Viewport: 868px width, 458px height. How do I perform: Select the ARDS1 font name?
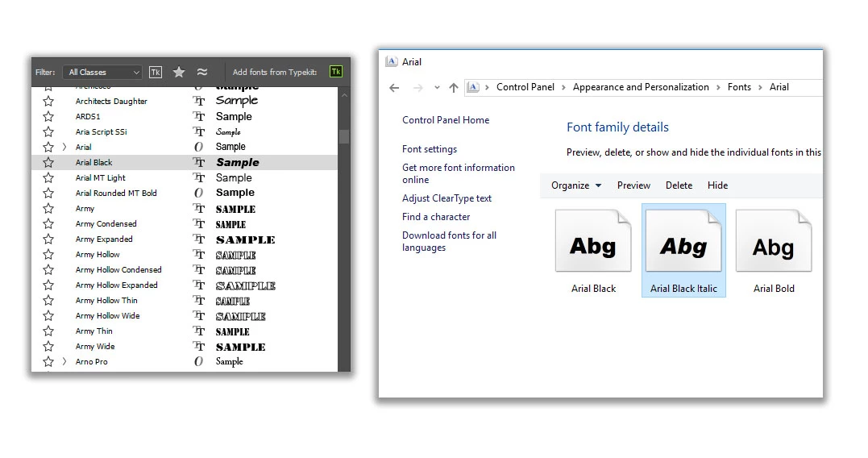click(x=88, y=117)
